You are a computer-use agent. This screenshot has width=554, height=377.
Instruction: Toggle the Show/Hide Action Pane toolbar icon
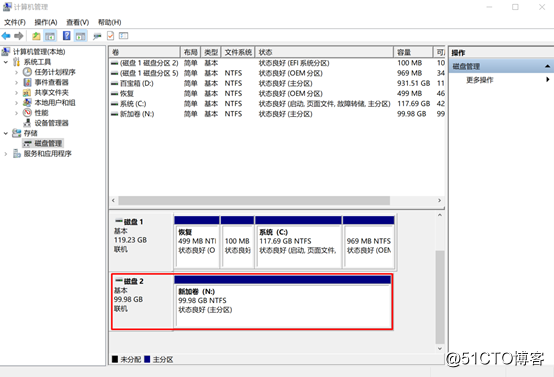[x=81, y=36]
